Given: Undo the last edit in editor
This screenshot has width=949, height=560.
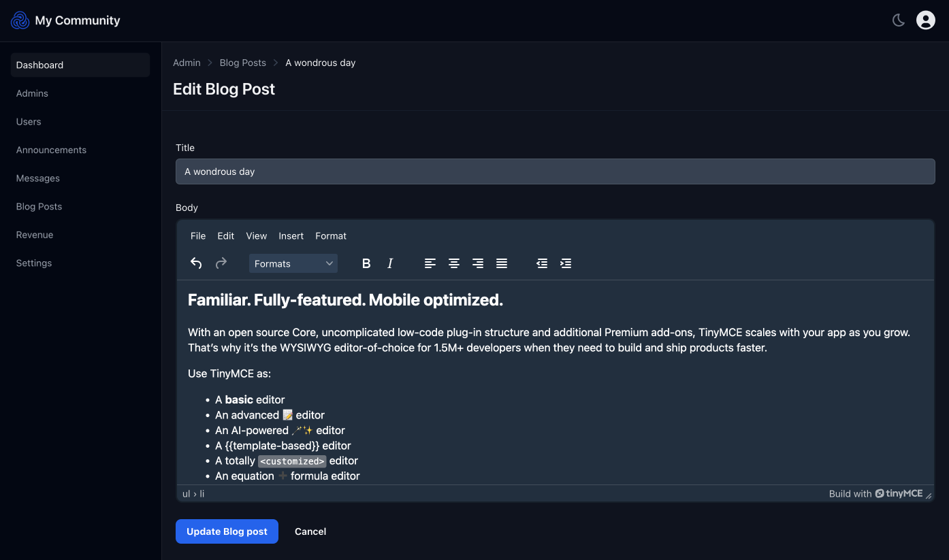Looking at the screenshot, I should click(x=196, y=263).
